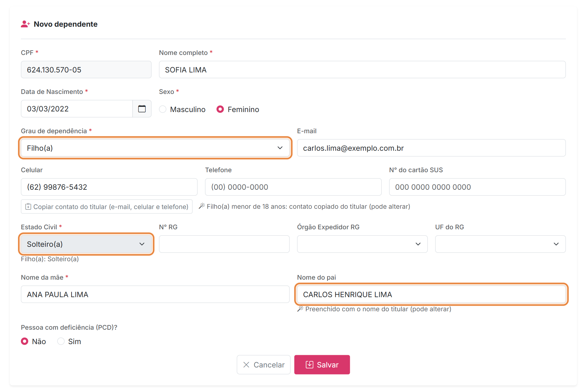This screenshot has width=580, height=392.
Task: Open the Estado Civil dropdown
Action: click(x=86, y=244)
